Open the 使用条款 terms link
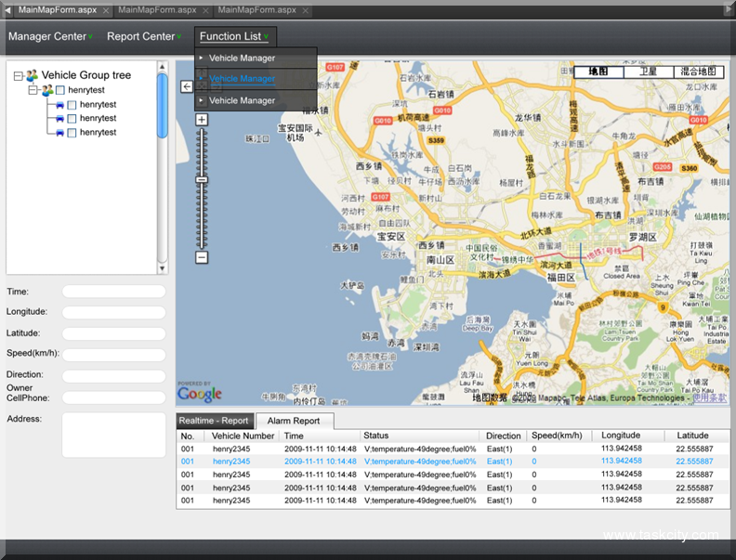736x560 pixels. pyautogui.click(x=709, y=397)
